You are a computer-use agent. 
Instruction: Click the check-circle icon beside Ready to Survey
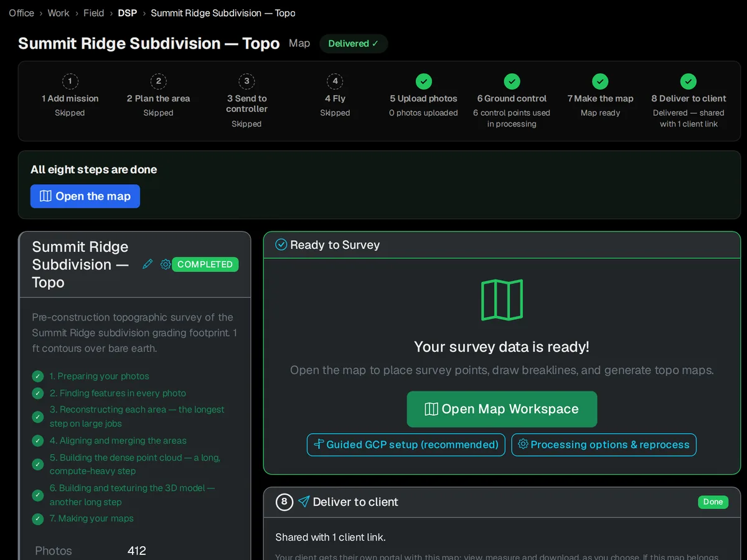281,245
